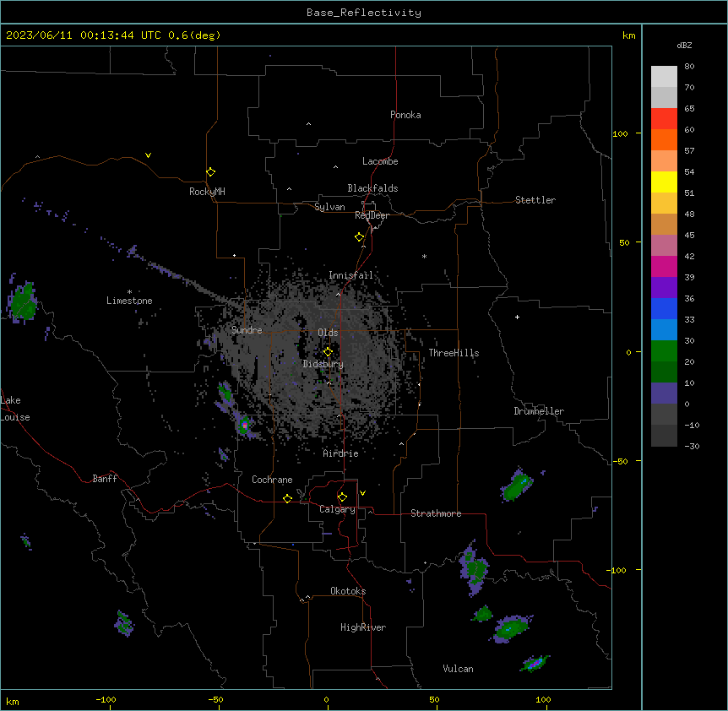Pick the blue 36-33 dBZ legend swatch
728x711 pixels.
(664, 308)
